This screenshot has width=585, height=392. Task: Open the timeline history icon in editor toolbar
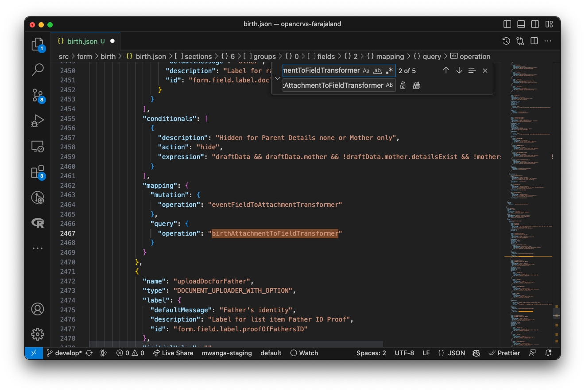pos(506,41)
